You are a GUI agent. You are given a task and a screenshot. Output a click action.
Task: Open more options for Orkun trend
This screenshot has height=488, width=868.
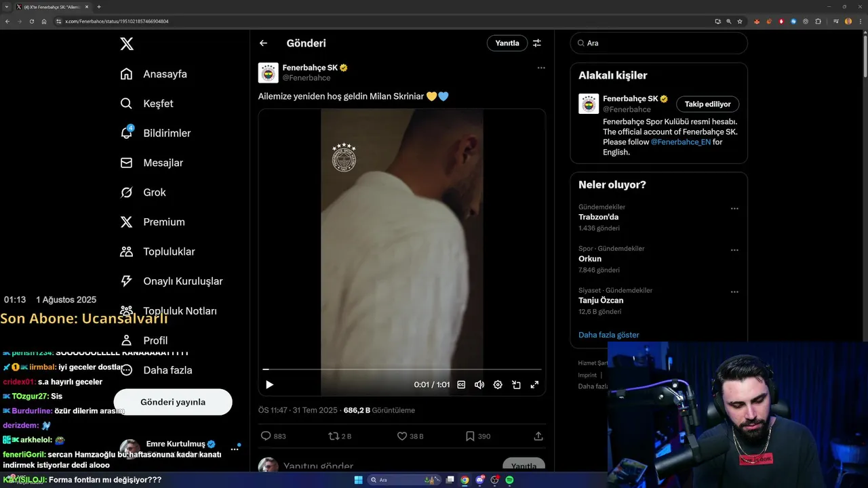(x=734, y=250)
